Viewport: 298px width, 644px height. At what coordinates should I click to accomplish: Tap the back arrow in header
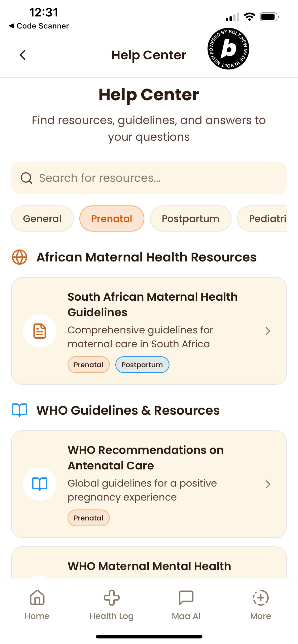coord(22,55)
